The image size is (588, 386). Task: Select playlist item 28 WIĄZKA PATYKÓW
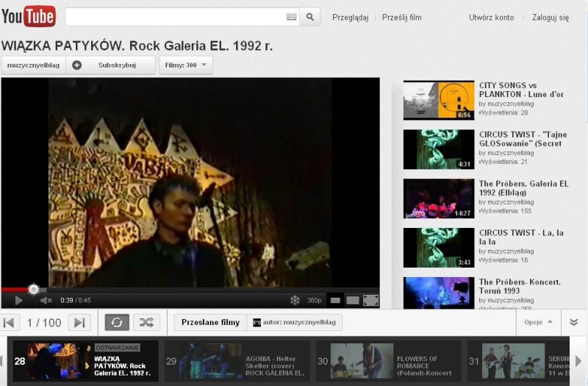[x=85, y=361]
